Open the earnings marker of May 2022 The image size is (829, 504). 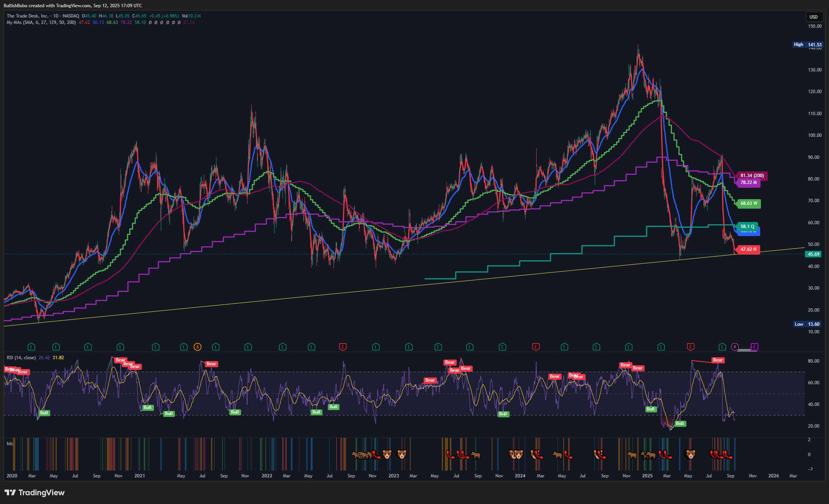[x=311, y=347]
